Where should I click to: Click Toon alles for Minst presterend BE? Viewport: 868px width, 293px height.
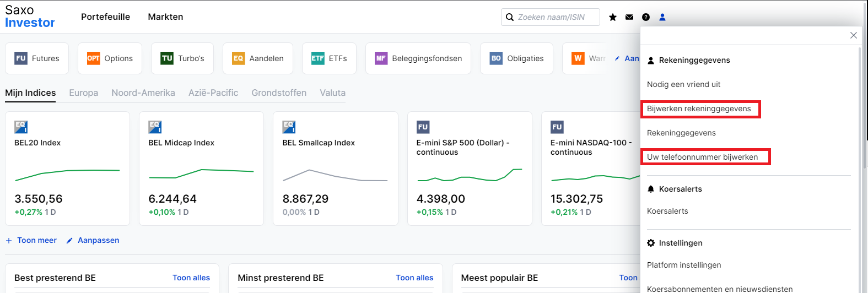point(414,278)
